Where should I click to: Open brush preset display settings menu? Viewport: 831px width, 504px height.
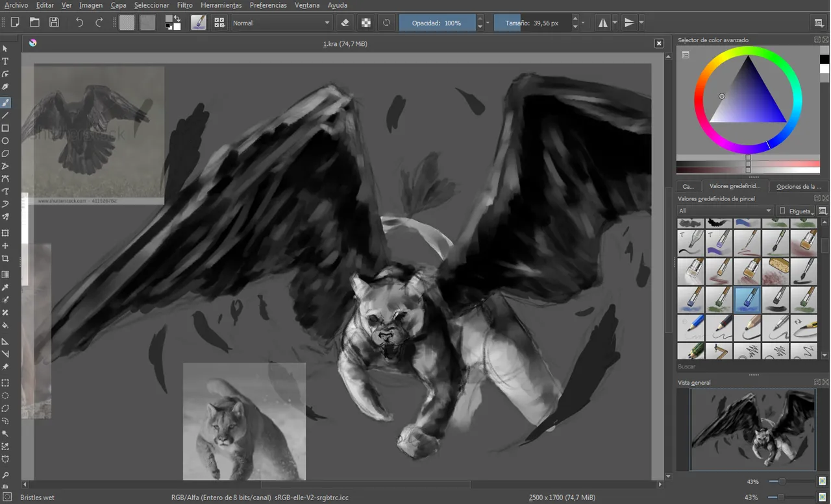point(823,211)
